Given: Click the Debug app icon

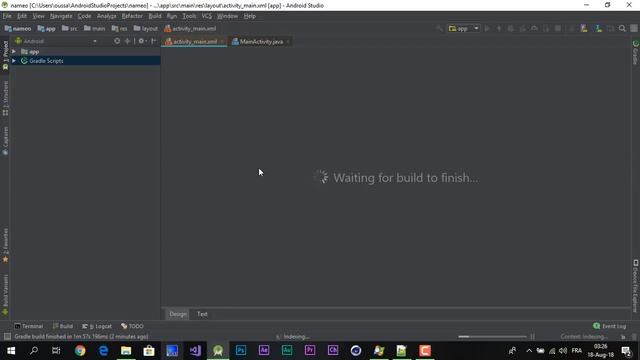Looking at the screenshot, I should click(x=511, y=29).
